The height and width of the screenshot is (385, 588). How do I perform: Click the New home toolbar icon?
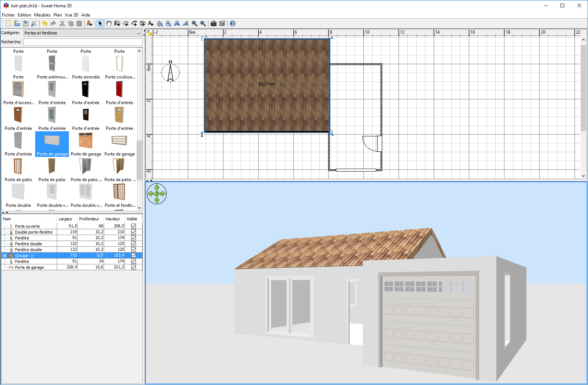tap(8, 23)
